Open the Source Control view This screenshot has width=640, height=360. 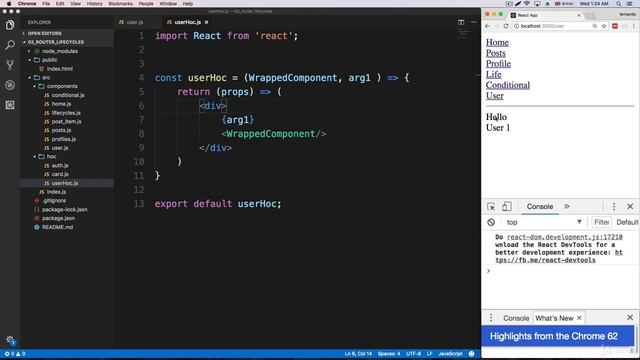pos(10,65)
